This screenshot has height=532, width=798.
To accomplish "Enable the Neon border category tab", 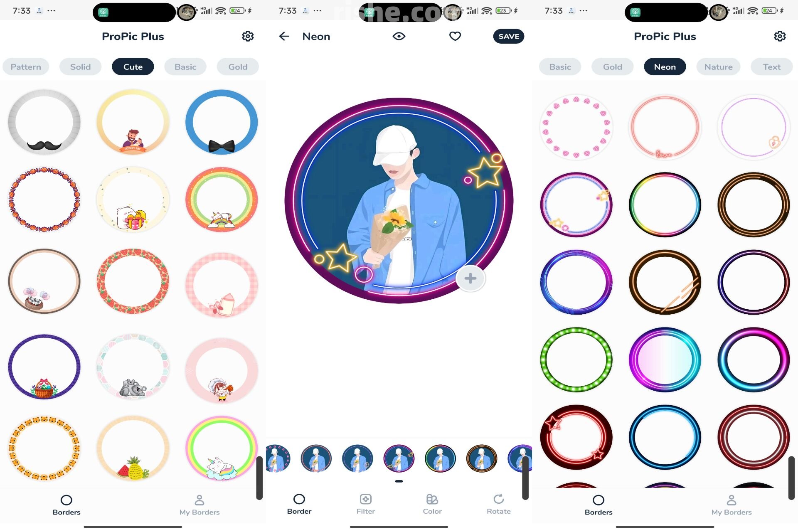I will click(665, 66).
